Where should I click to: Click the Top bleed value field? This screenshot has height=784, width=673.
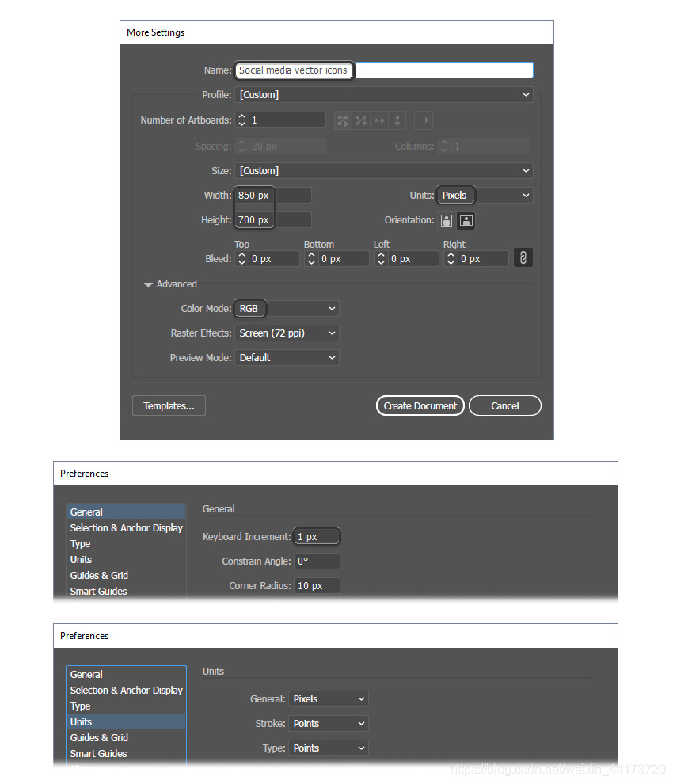click(x=274, y=258)
